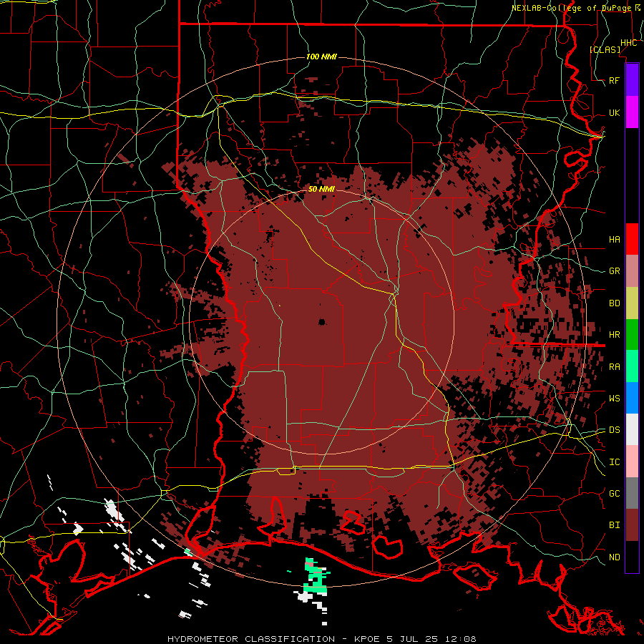
Task: Click the HHC product label
Action: (x=628, y=43)
